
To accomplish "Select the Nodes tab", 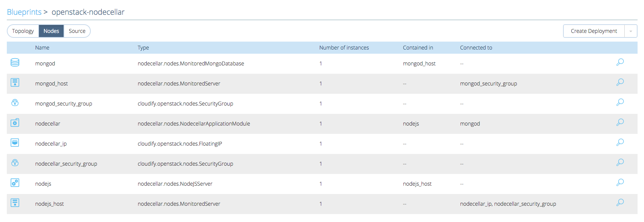I will coord(51,31).
